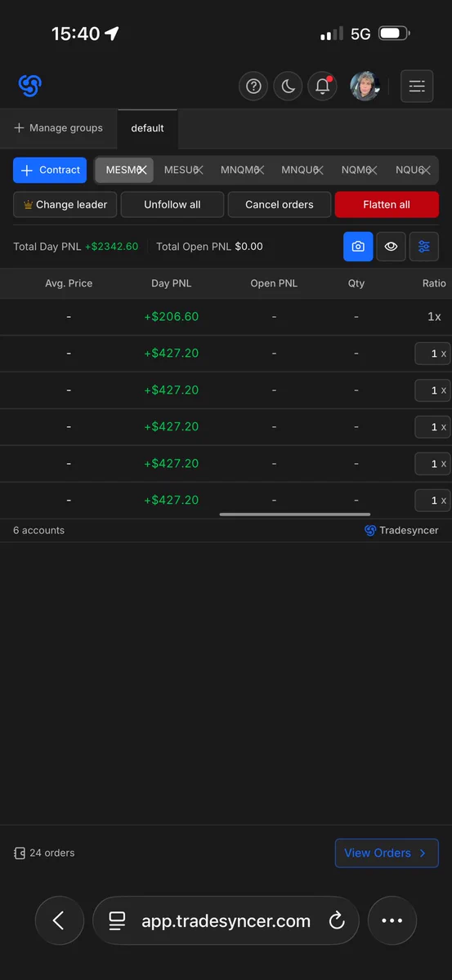Click Cancel orders

coord(280,204)
